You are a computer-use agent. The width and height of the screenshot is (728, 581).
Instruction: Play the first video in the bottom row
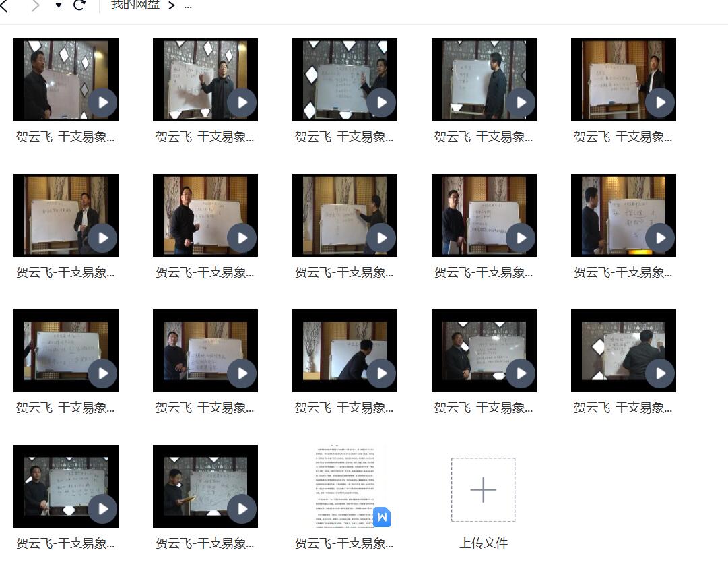coord(102,509)
